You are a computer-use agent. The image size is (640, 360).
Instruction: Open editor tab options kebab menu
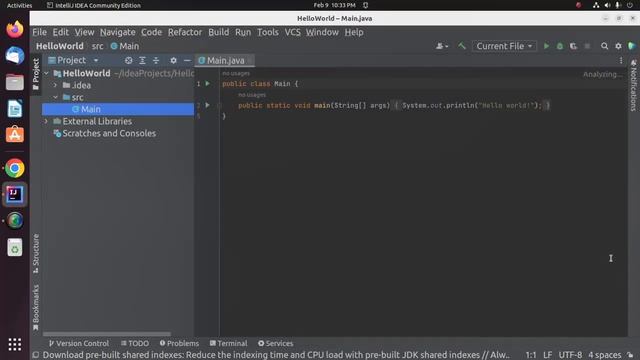(x=621, y=60)
